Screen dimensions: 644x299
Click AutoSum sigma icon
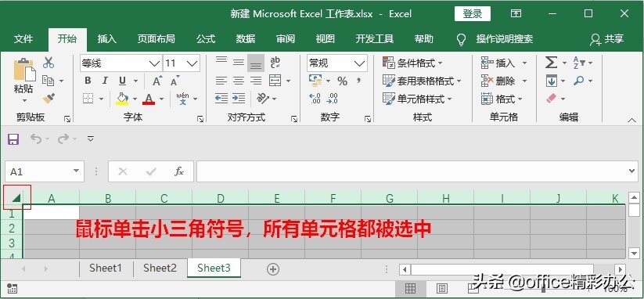click(551, 63)
